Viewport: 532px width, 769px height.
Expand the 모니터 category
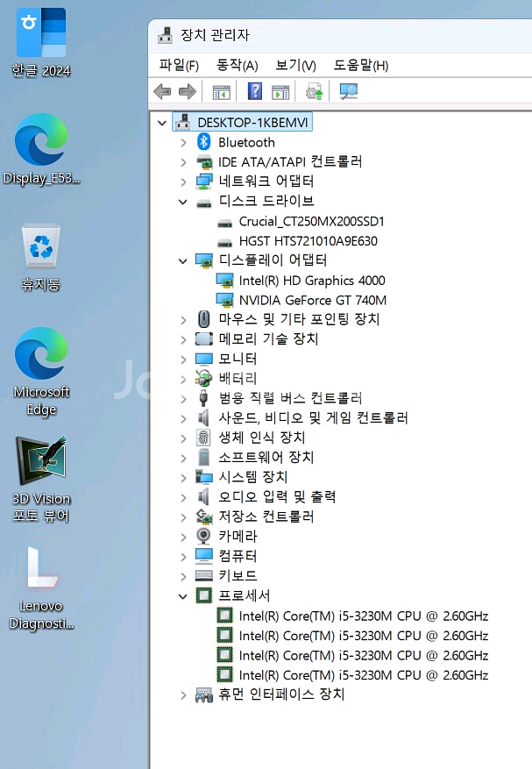[183, 360]
